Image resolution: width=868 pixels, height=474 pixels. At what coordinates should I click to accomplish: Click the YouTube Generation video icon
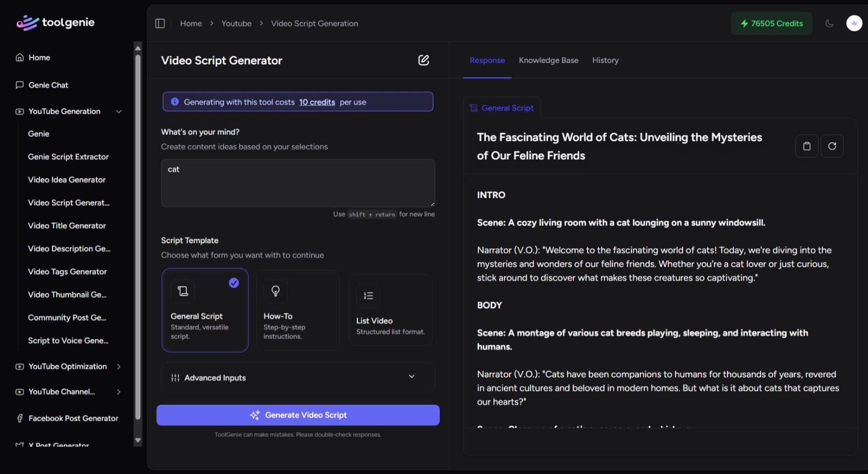point(20,111)
